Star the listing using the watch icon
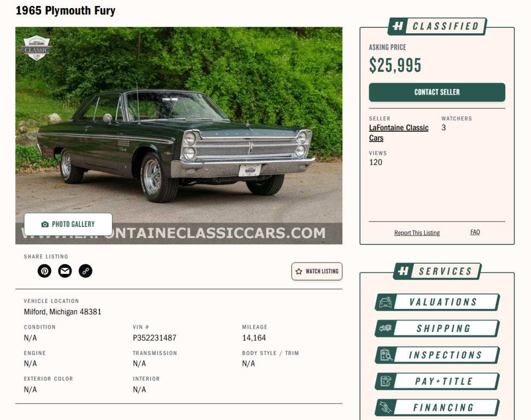The height and width of the screenshot is (420, 531). coord(299,271)
